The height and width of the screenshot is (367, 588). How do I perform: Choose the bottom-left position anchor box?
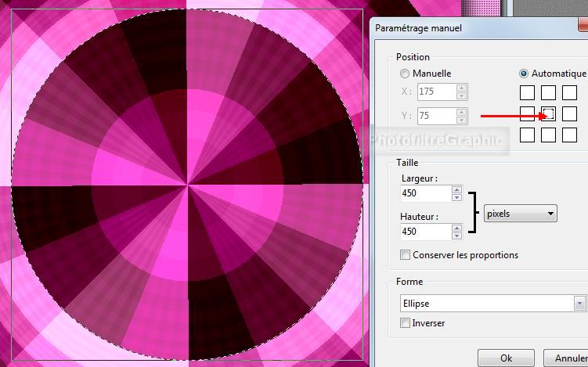coord(528,135)
